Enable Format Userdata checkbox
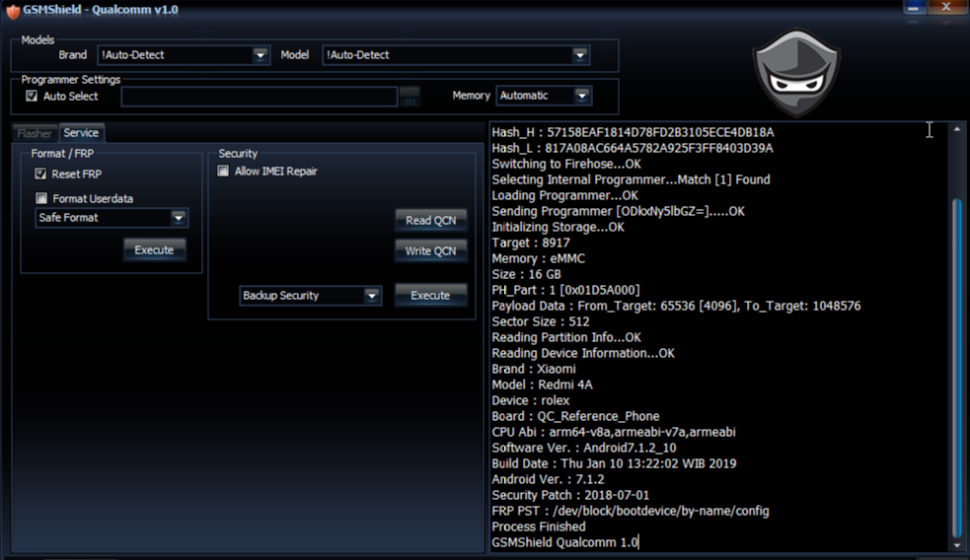 (41, 198)
